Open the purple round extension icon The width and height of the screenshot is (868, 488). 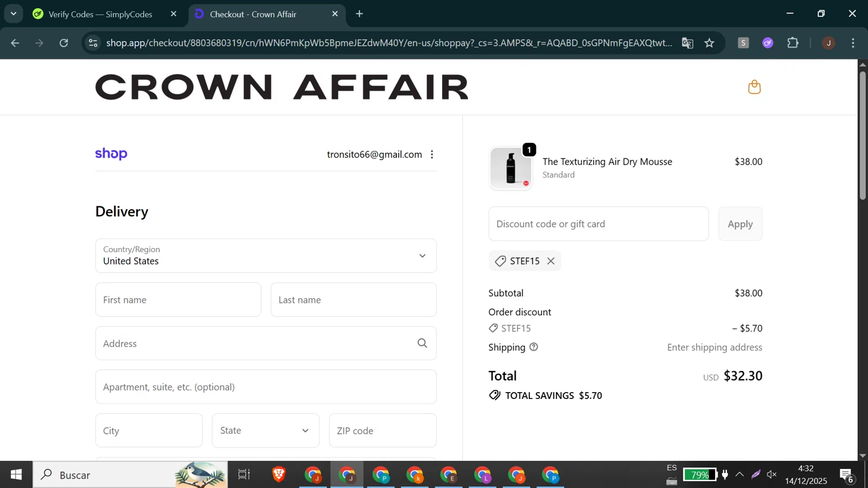pos(768,43)
